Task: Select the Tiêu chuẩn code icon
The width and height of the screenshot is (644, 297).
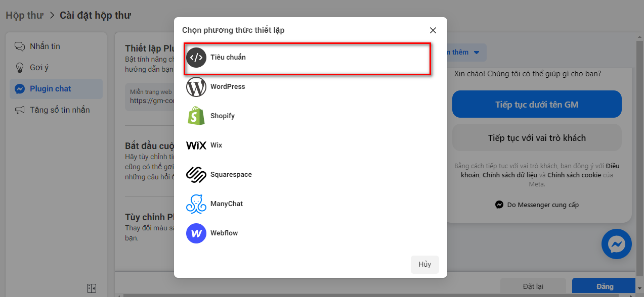Action: coord(196,58)
